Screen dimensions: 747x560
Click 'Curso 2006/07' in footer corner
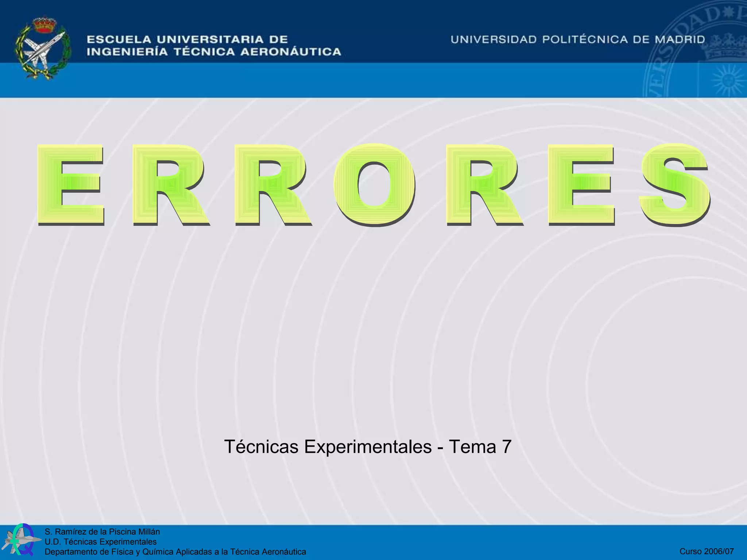coord(707,551)
